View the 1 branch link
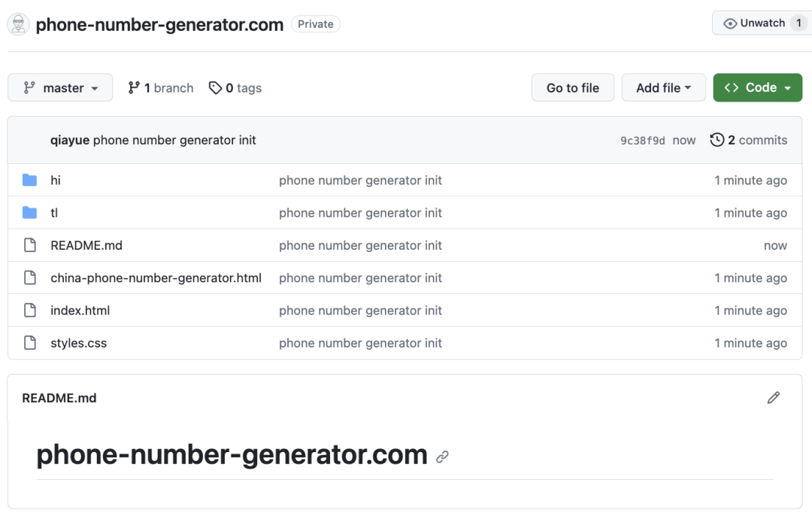The height and width of the screenshot is (516, 812). (161, 88)
